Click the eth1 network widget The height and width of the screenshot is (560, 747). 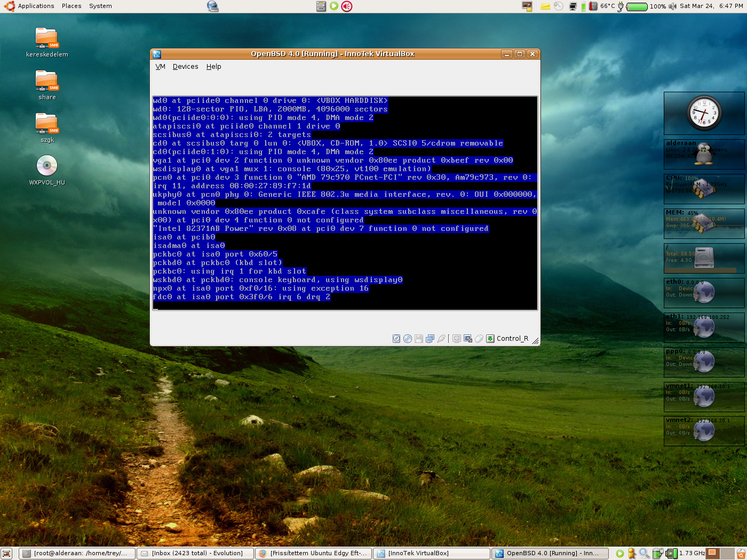pos(704,327)
